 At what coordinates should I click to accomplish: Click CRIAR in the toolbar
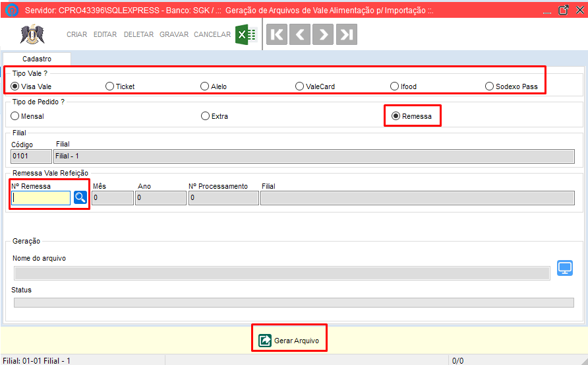pos(77,34)
